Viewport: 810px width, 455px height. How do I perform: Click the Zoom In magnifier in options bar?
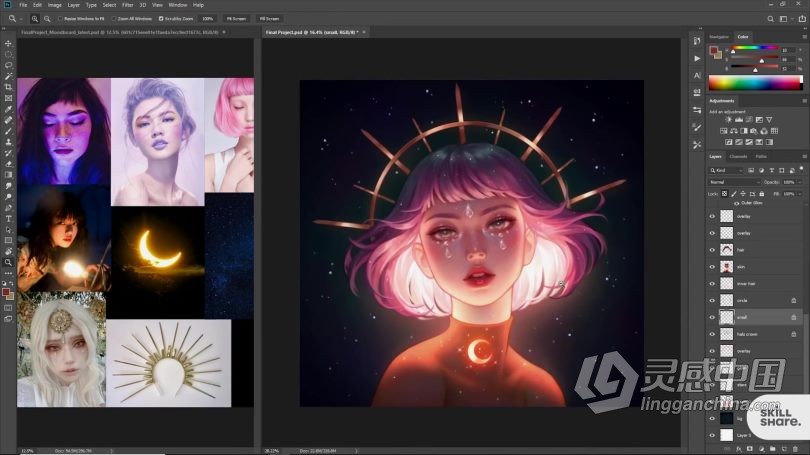[x=35, y=19]
